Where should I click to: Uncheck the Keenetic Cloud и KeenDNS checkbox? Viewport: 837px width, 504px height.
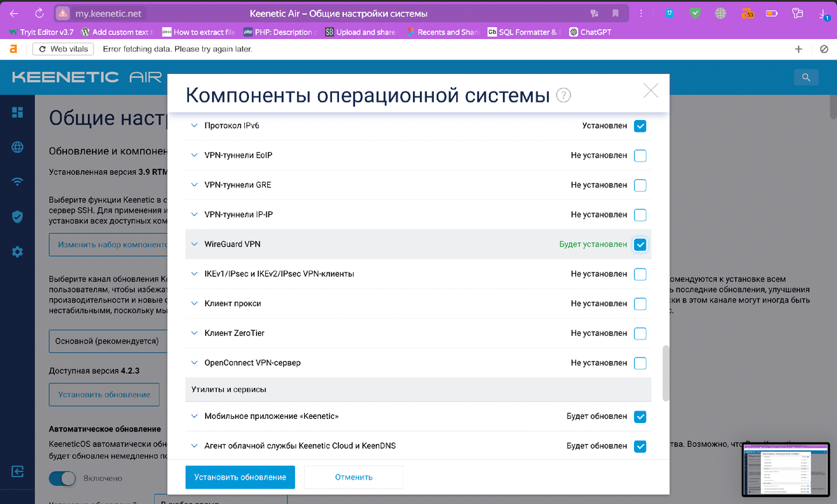pyautogui.click(x=640, y=446)
